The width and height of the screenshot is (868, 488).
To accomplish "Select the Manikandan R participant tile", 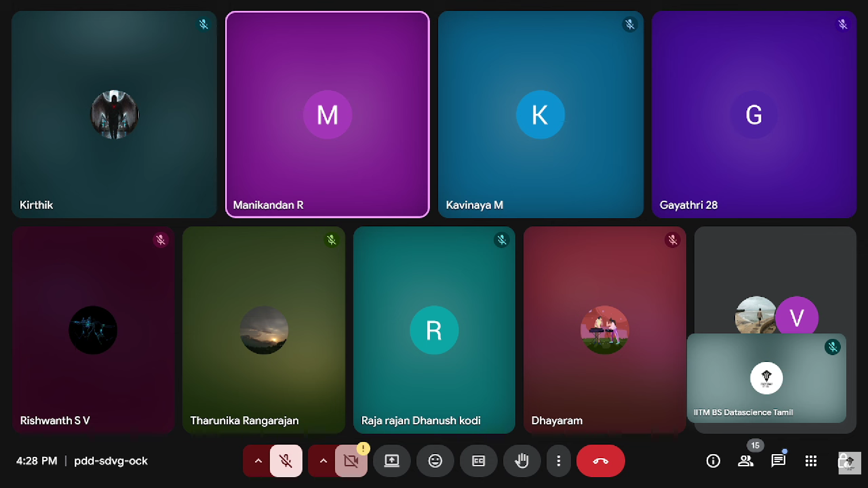I will click(327, 114).
